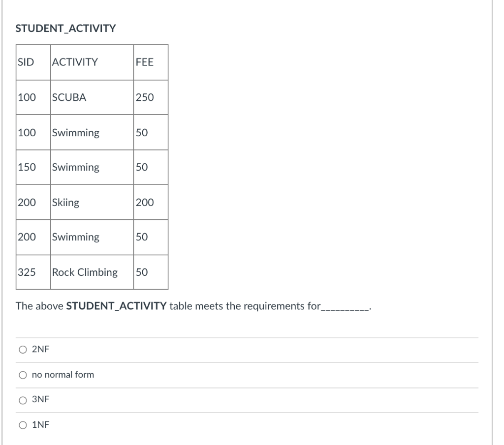
Task: Click the fee value 200
Action: tap(146, 202)
